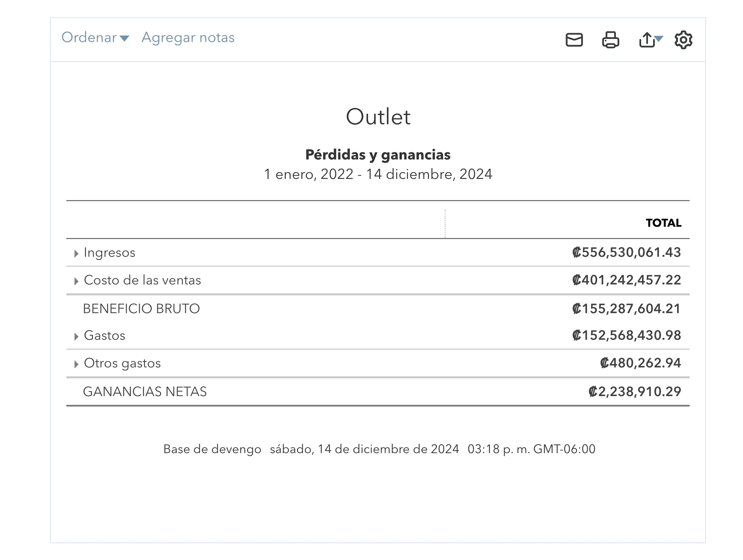Open report settings gear icon
This screenshot has width=743, height=560.
pyautogui.click(x=683, y=40)
